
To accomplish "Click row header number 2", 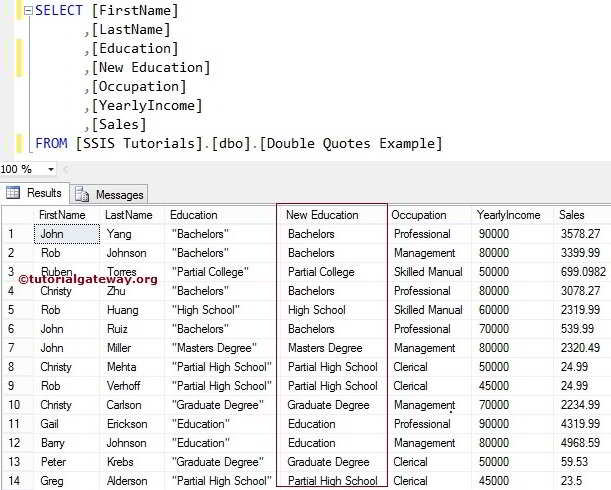I will point(18,253).
